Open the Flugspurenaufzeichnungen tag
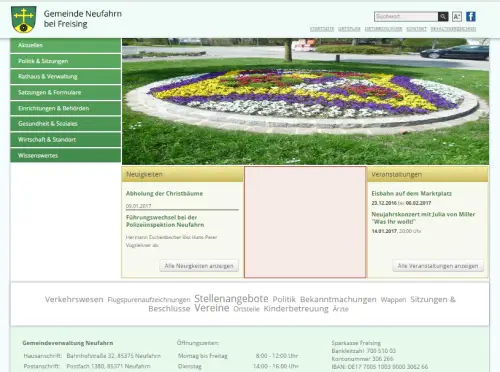This screenshot has width=500, height=372. click(x=149, y=300)
